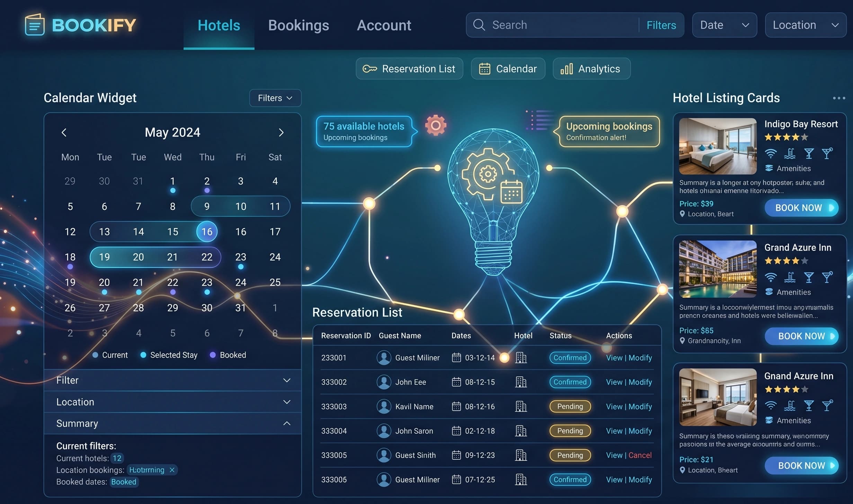The height and width of the screenshot is (504, 853).
Task: Click the calendar icon next to 08-12-16
Action: (x=456, y=406)
